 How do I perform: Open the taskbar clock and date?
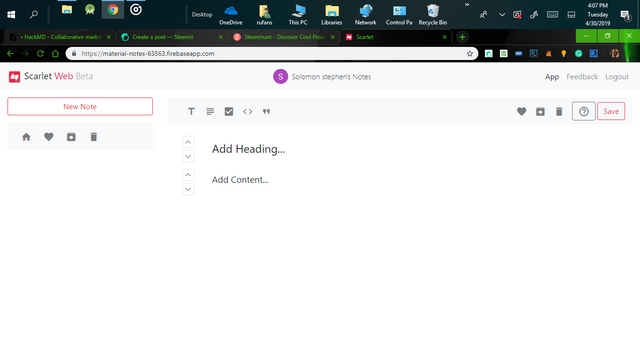tap(598, 15)
